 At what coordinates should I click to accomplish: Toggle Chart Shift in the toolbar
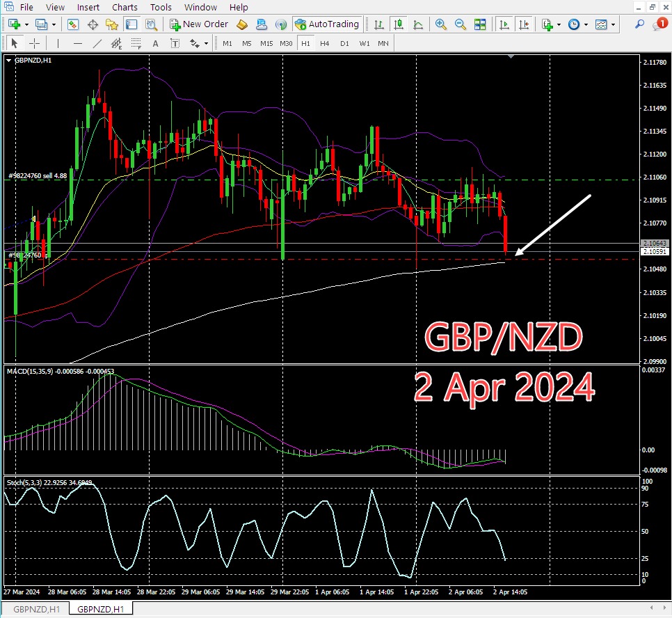point(524,24)
